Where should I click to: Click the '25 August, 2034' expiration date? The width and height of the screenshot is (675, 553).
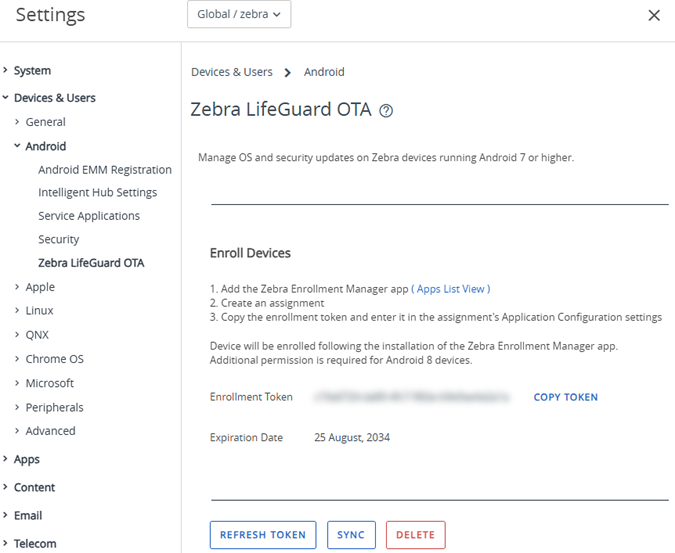[352, 438]
